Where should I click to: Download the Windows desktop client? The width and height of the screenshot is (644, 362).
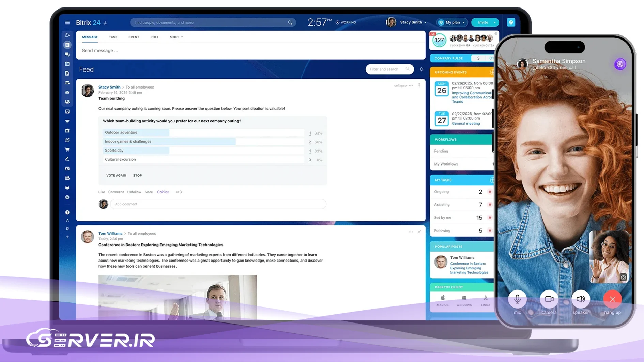[464, 301]
